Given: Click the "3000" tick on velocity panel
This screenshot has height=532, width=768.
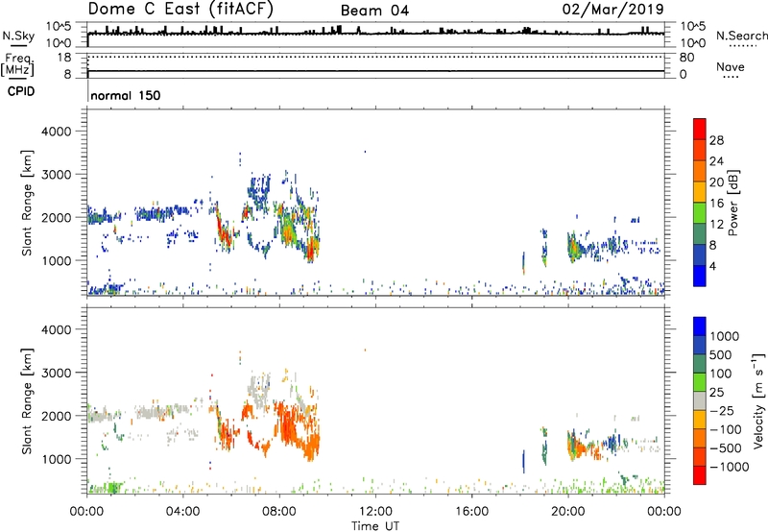Looking at the screenshot, I should tap(56, 373).
